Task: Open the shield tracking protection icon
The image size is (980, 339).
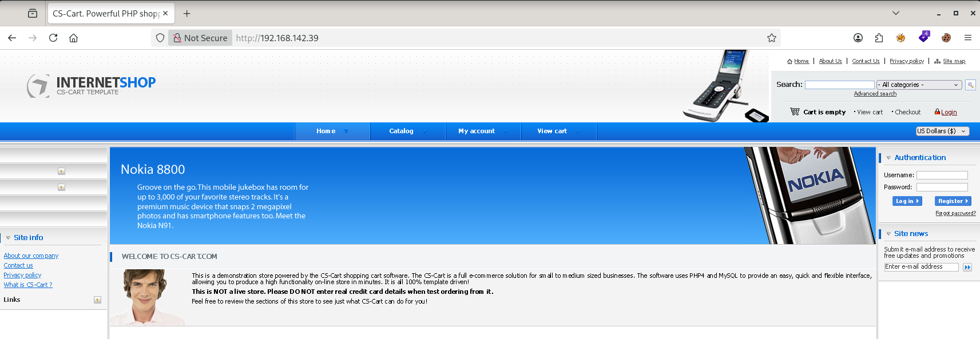Action: point(160,38)
